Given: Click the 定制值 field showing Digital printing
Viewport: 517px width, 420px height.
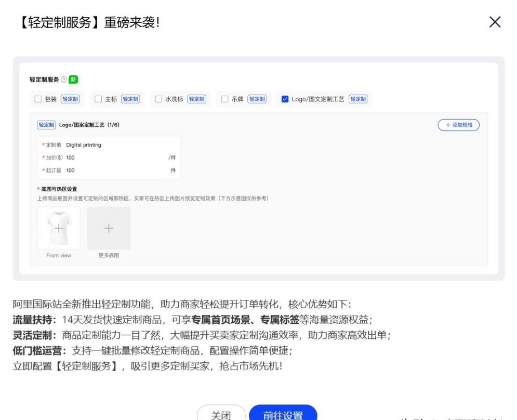Looking at the screenshot, I should pyautogui.click(x=109, y=145).
